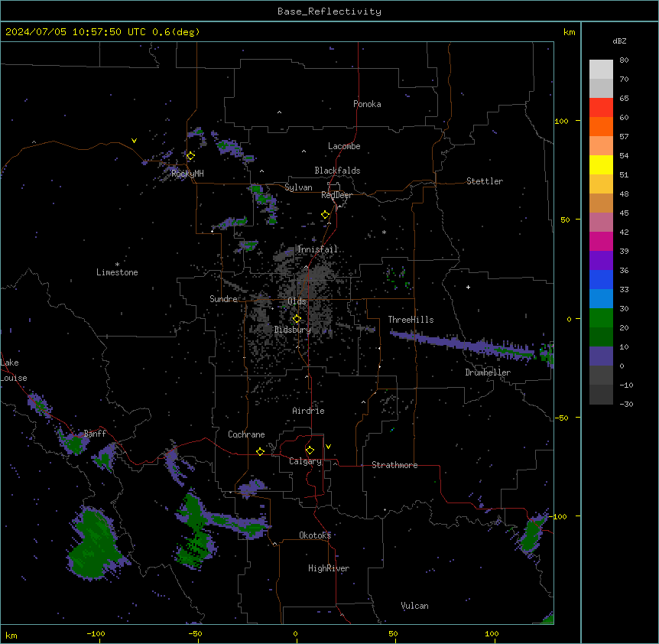Screen dimensions: 659x644
Task: Click the Didsbury town label
Action: point(293,330)
